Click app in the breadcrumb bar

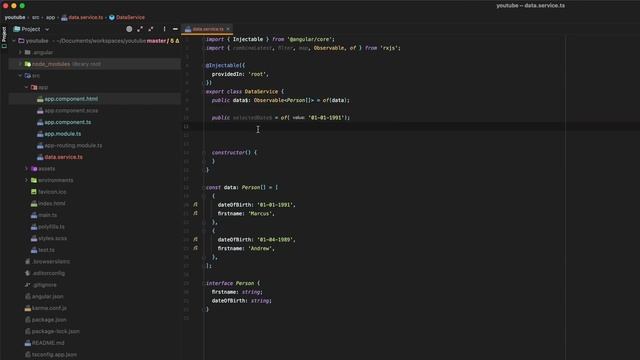coord(50,17)
